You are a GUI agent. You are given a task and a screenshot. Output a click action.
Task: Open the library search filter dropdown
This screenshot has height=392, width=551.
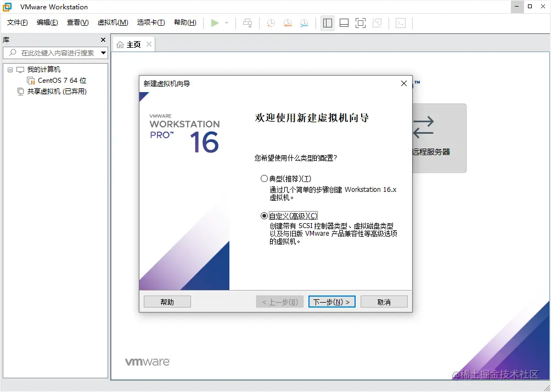click(103, 53)
